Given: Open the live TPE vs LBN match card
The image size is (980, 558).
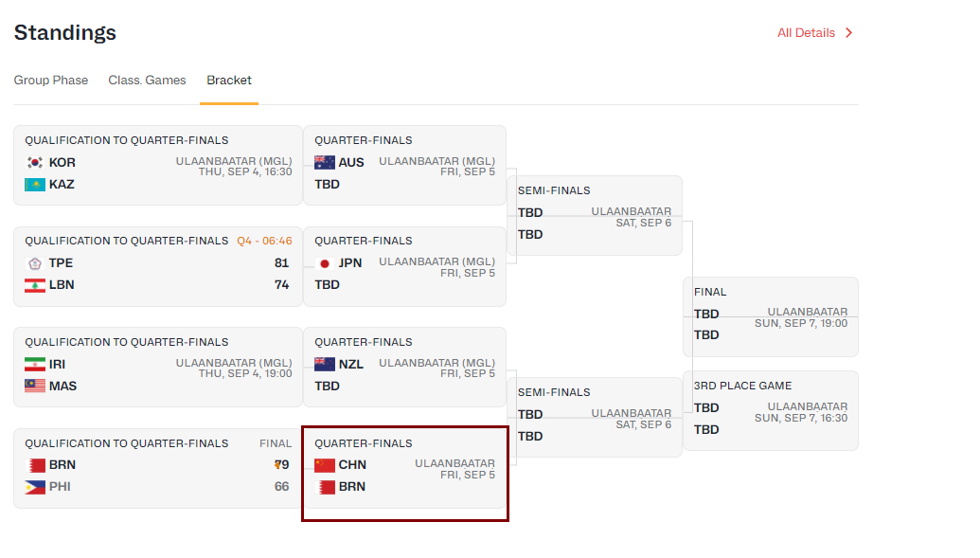Looking at the screenshot, I should [158, 266].
